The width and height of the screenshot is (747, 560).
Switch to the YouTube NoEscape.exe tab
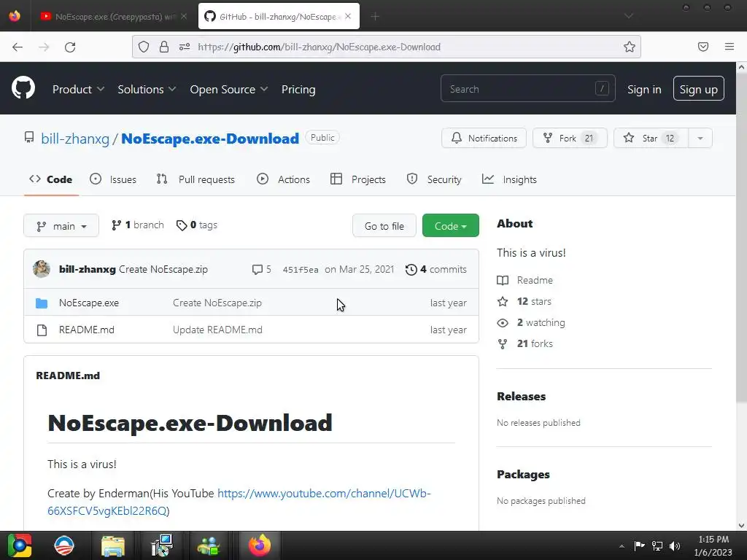click(113, 16)
